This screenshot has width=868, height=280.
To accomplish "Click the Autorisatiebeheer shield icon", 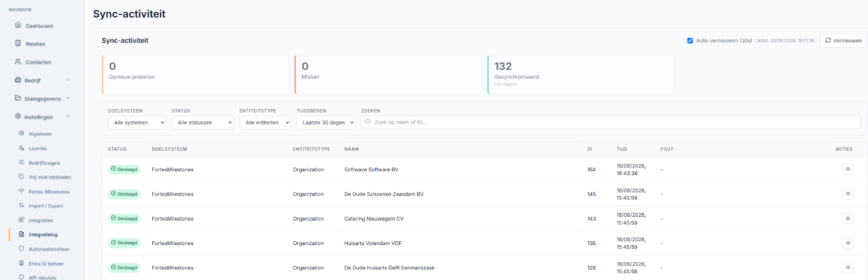I will point(22,249).
